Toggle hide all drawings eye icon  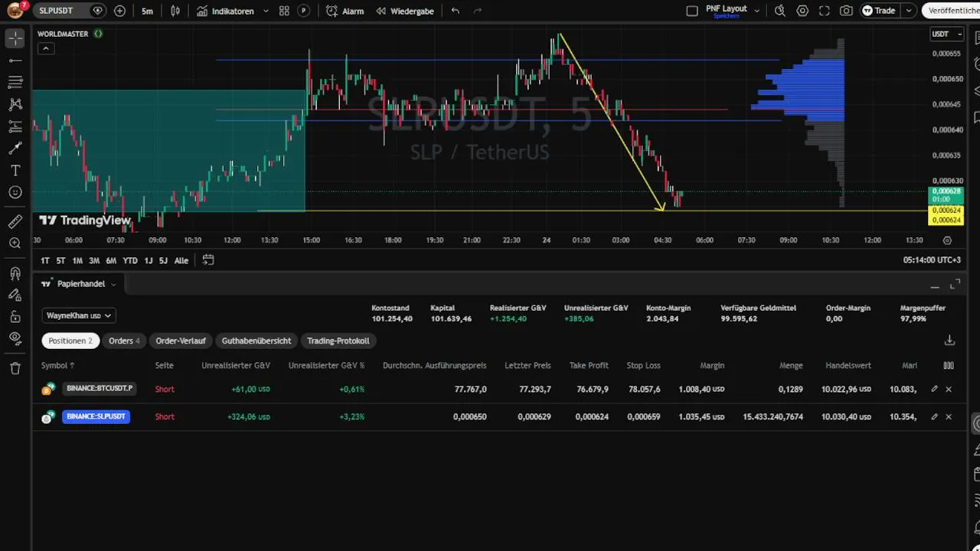[x=15, y=338]
